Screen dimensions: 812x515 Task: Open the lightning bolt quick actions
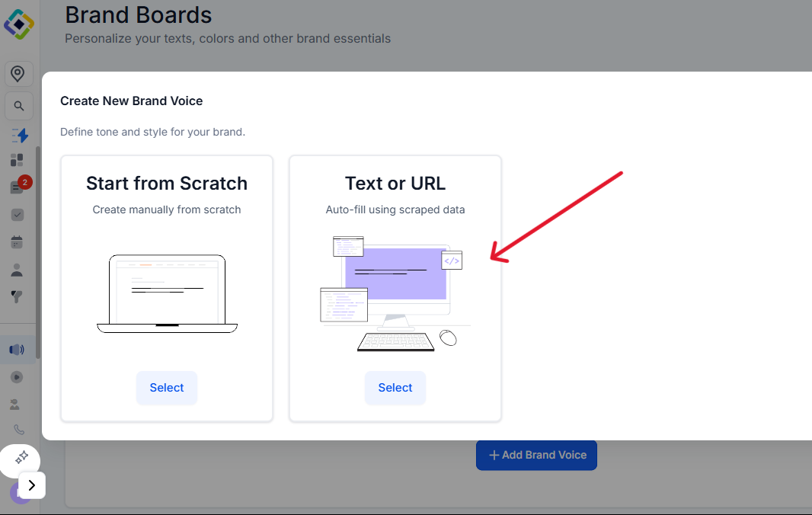[20, 135]
